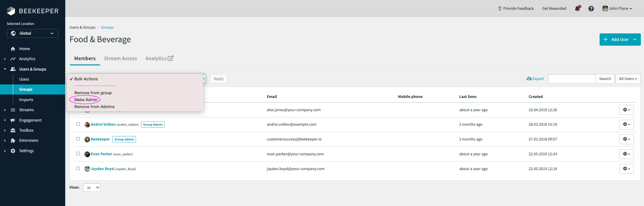Viewport: 644px width, 206px height.
Task: Open Imports in sidebar submenu
Action: point(26,100)
